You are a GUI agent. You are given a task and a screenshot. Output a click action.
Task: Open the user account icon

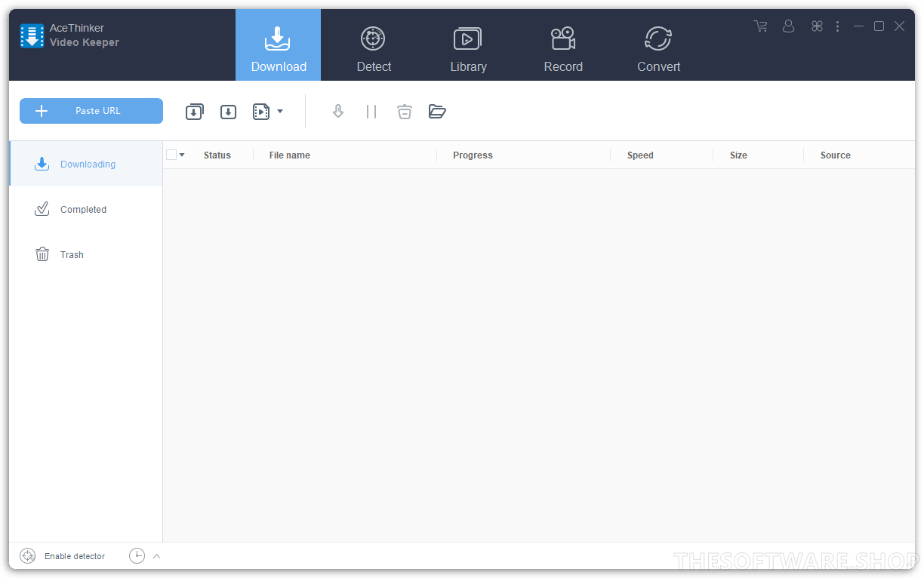click(788, 26)
